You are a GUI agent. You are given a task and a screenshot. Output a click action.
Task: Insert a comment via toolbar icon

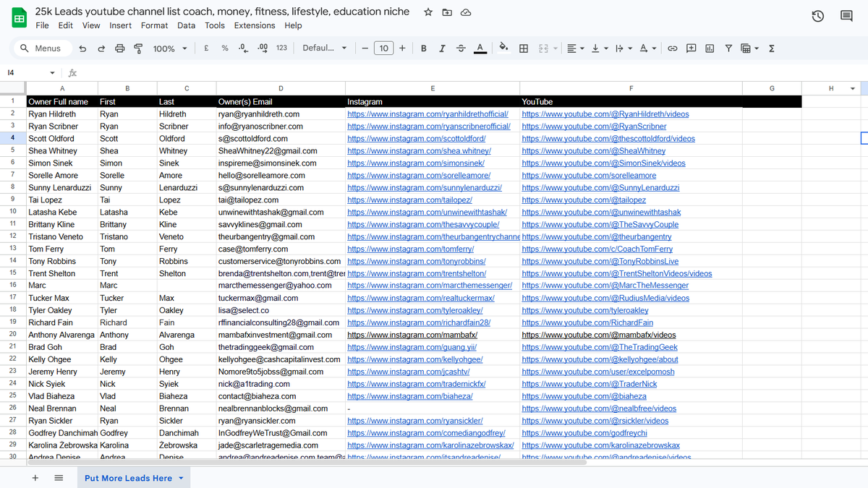pyautogui.click(x=691, y=48)
